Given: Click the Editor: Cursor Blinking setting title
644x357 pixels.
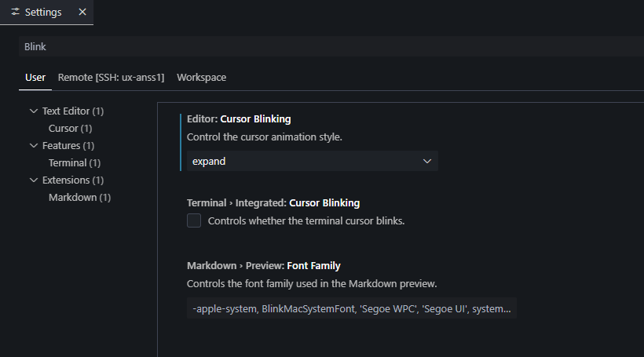Looking at the screenshot, I should (x=239, y=119).
